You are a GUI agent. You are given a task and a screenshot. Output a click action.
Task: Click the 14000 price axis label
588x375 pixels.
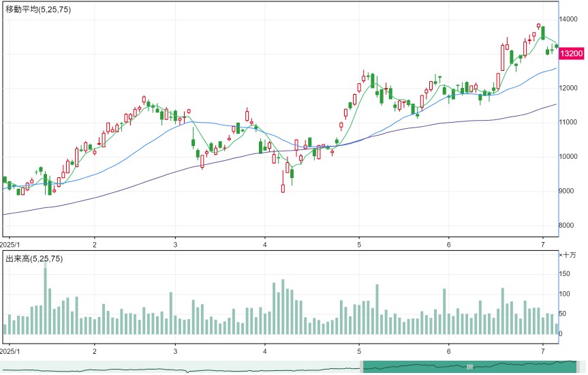click(568, 19)
